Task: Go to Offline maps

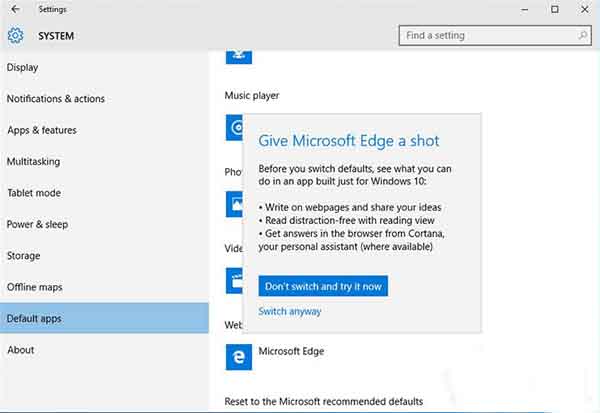Action: [x=34, y=287]
